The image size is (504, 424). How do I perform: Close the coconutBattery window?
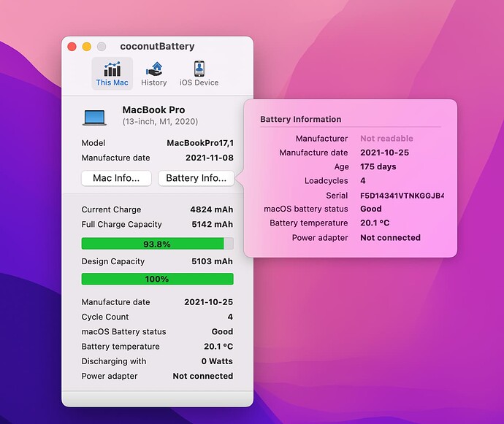(72, 47)
